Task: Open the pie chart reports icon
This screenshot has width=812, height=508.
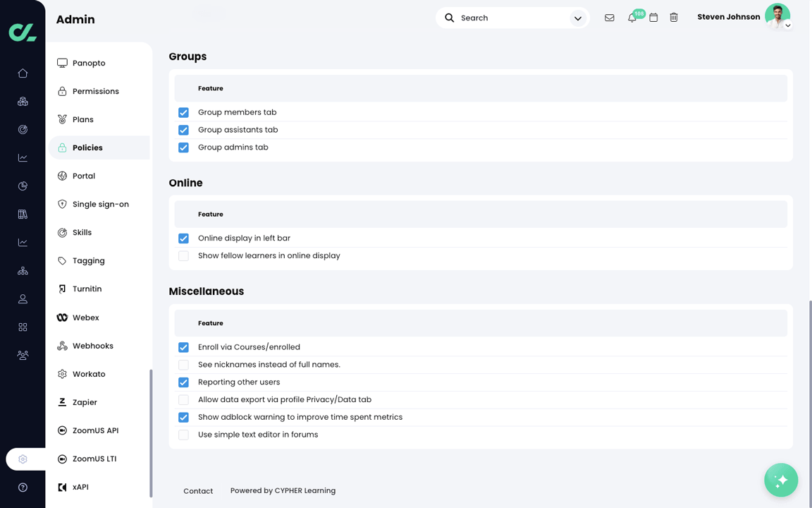Action: click(x=23, y=186)
